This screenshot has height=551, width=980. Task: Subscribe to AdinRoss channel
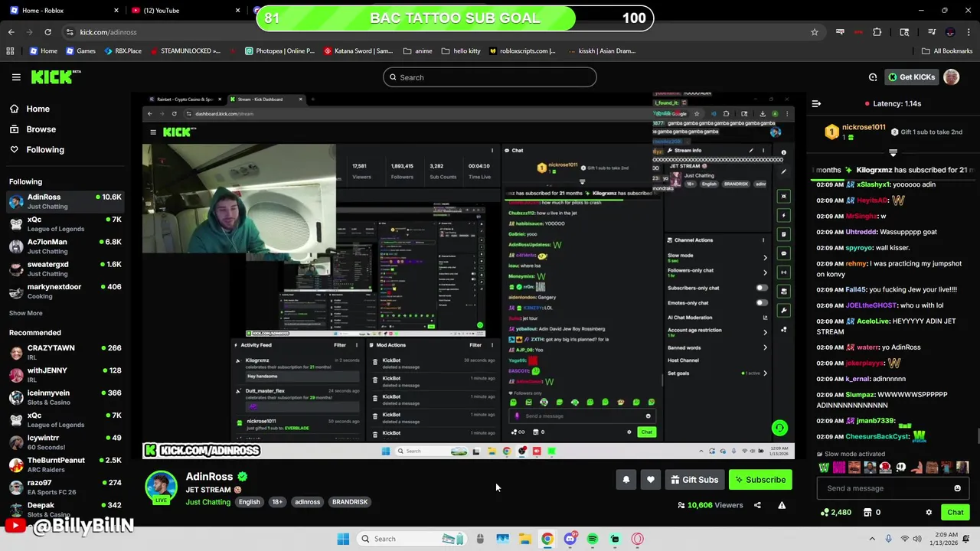tap(760, 480)
